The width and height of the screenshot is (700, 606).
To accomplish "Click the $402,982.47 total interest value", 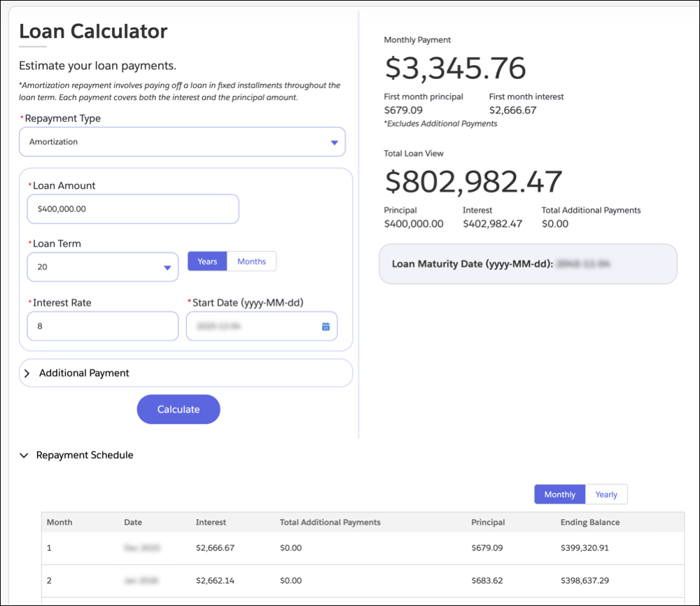I will (x=492, y=224).
